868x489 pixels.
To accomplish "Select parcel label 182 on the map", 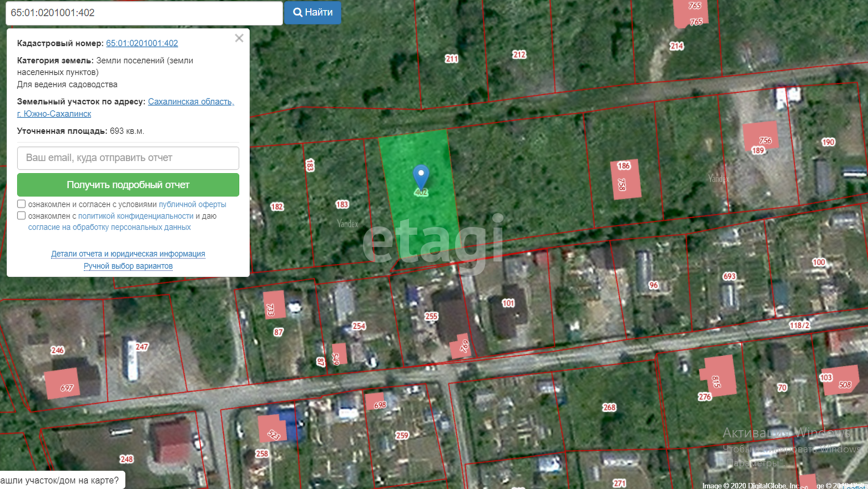I will [x=277, y=206].
